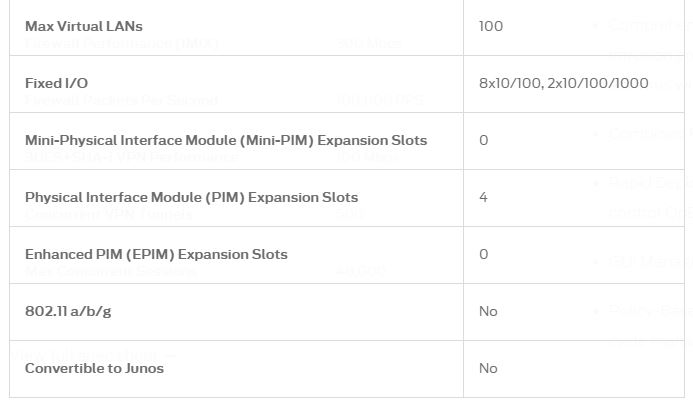
Task: Click the Fixed I/O label
Action: [x=56, y=83]
